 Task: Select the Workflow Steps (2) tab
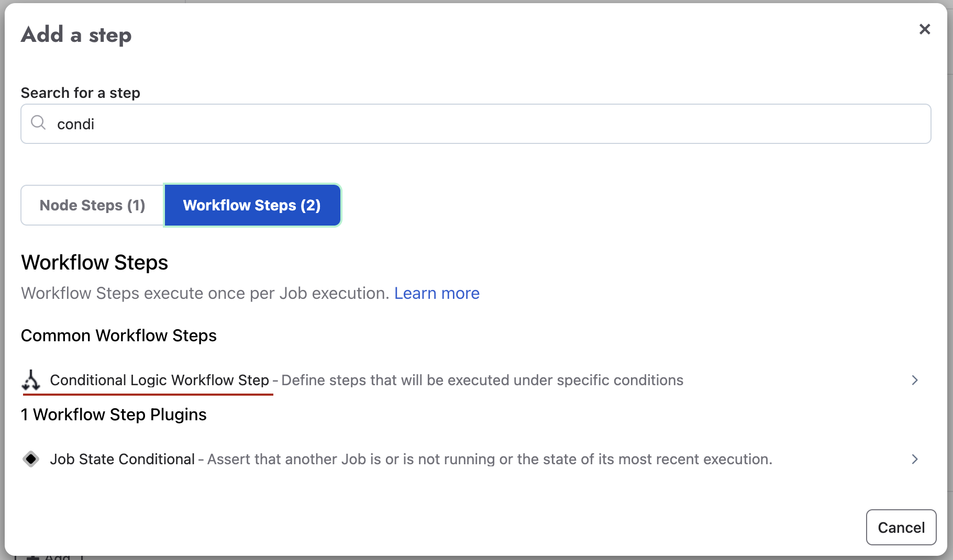(252, 205)
